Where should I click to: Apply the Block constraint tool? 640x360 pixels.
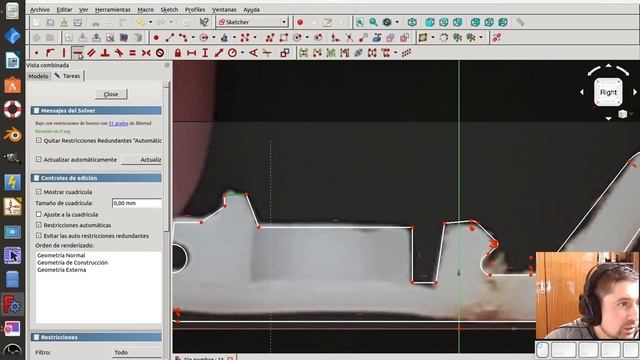160,53
